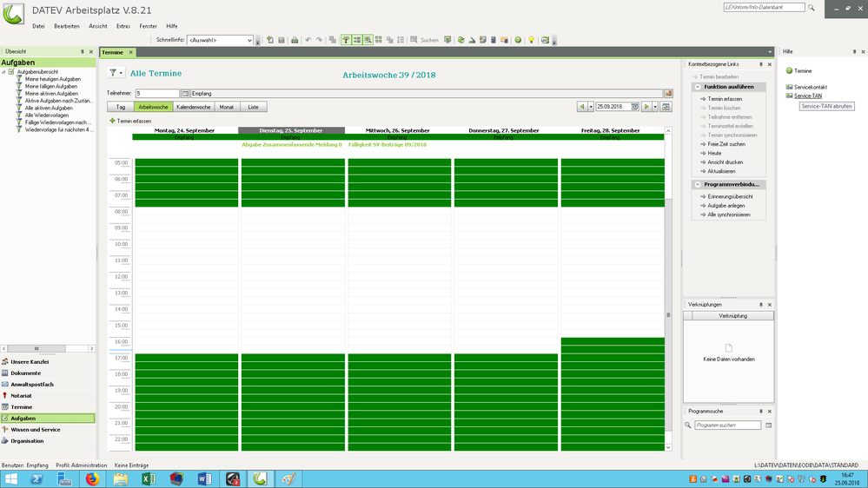Toggle the Aufgabenübersicht checkbox in tree

[x=11, y=72]
